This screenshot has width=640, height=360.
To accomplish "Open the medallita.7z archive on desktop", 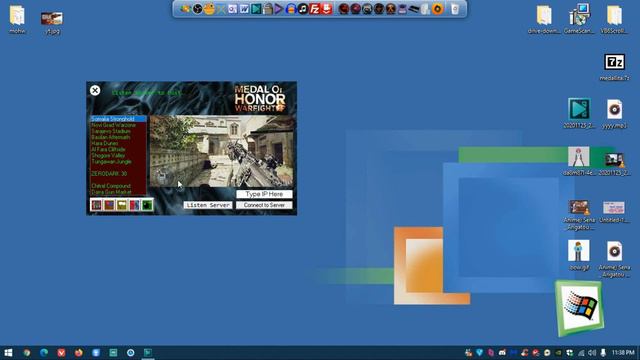I will click(x=614, y=67).
